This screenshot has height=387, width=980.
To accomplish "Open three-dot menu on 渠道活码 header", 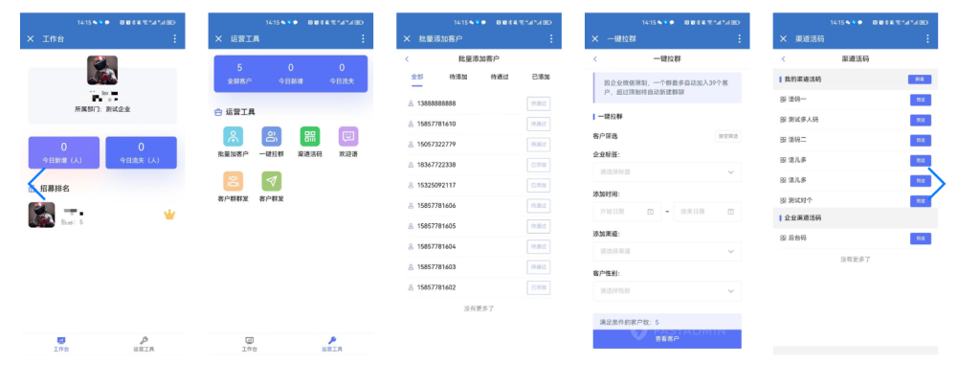I will point(927,38).
